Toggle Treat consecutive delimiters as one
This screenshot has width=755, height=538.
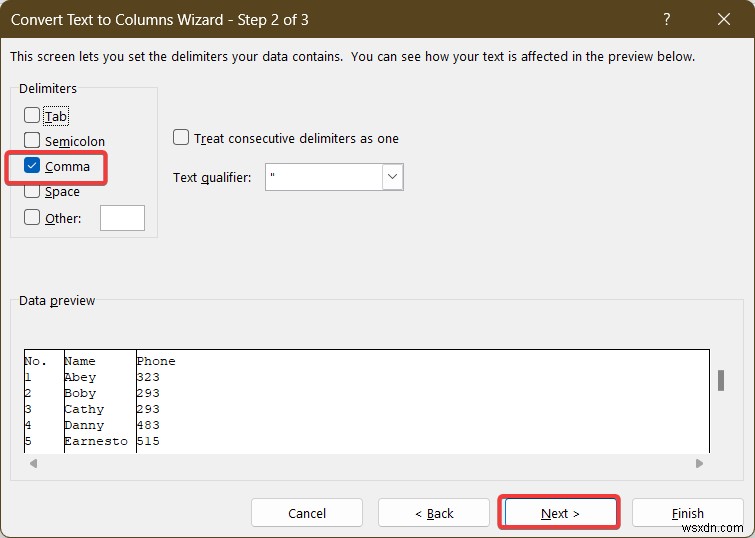pyautogui.click(x=181, y=137)
